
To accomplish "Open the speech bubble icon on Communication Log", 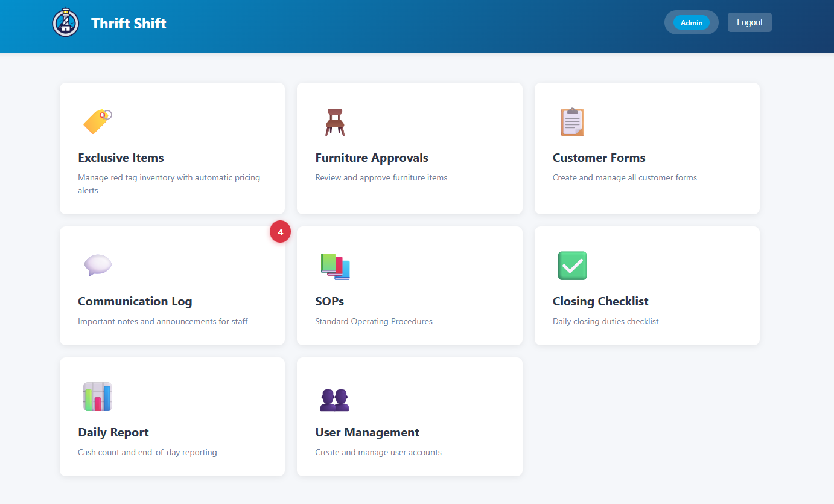I will tap(97, 265).
